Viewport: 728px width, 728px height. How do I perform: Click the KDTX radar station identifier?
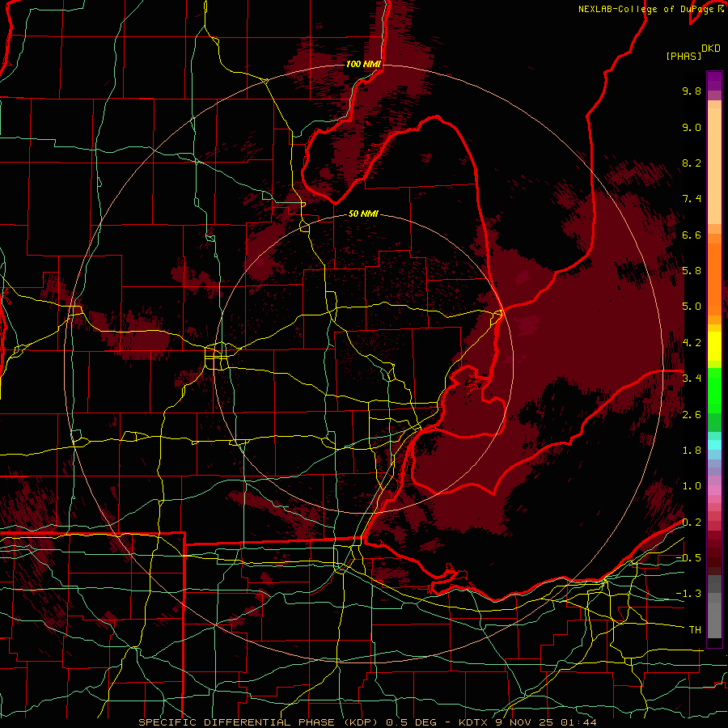[x=475, y=722]
